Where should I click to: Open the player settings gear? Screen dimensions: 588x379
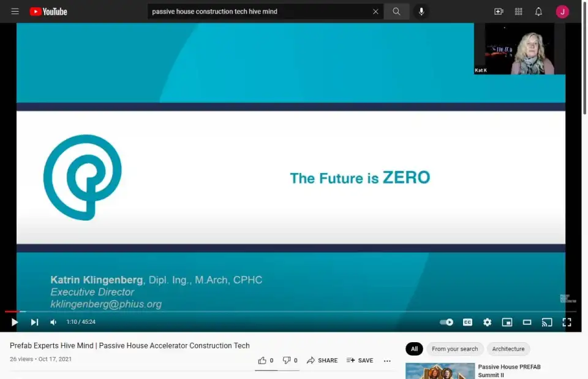[x=487, y=322]
